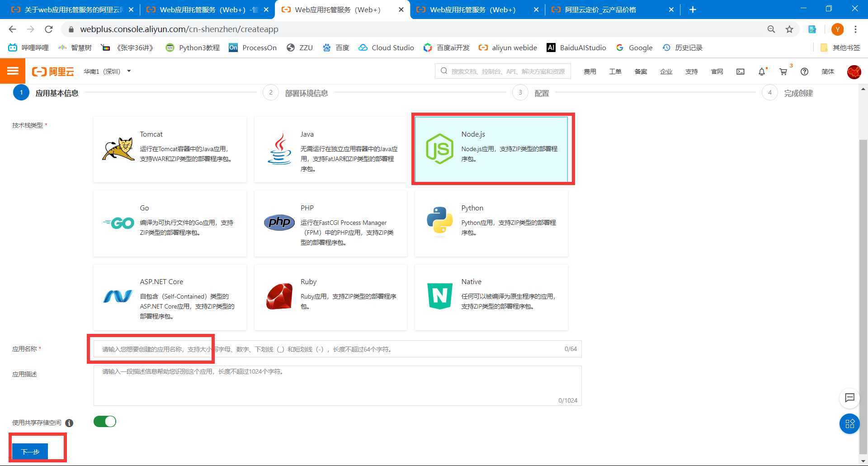Viewport: 868px width, 466px height.
Task: Open the browser zoom magnifier icon
Action: [x=771, y=29]
